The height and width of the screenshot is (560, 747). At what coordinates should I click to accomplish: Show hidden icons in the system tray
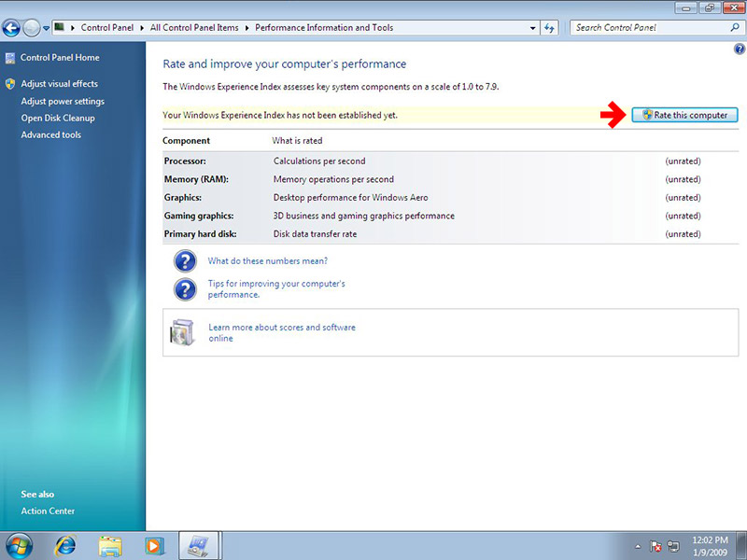639,545
